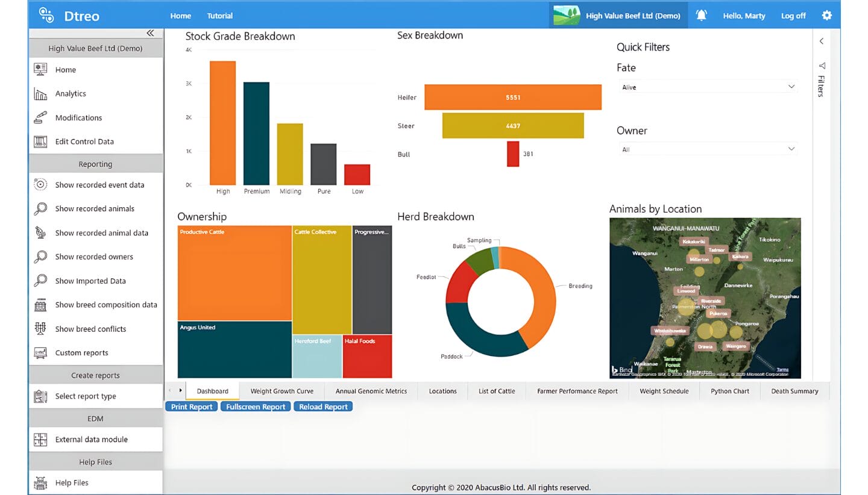Open the Owner dropdown showing All
Image resolution: width=868 pixels, height=495 pixels.
708,149
